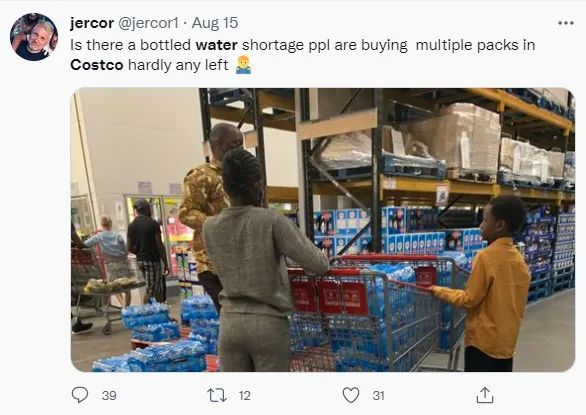This screenshot has width=586, height=415.
Task: Click the bold word Costco
Action: pos(97,65)
